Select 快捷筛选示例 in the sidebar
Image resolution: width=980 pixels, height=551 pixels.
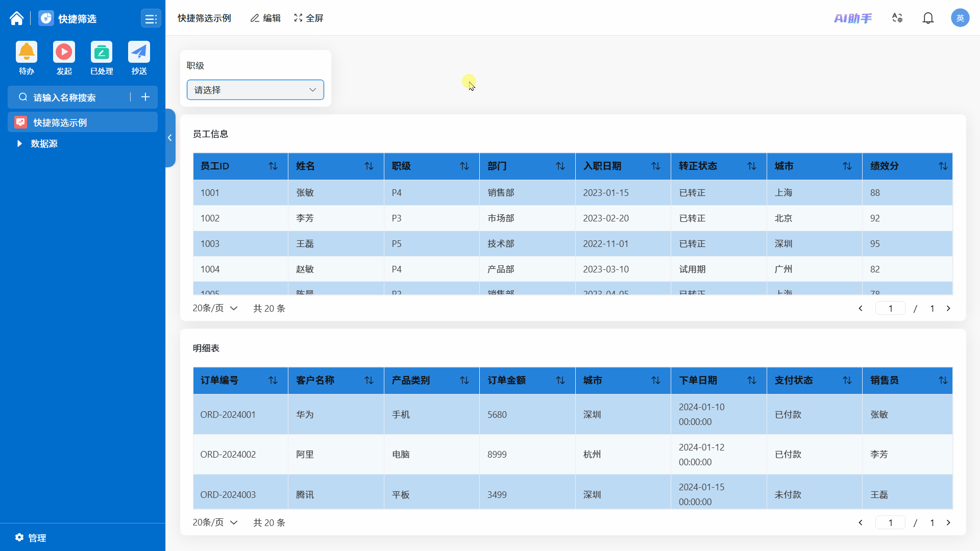(x=83, y=122)
